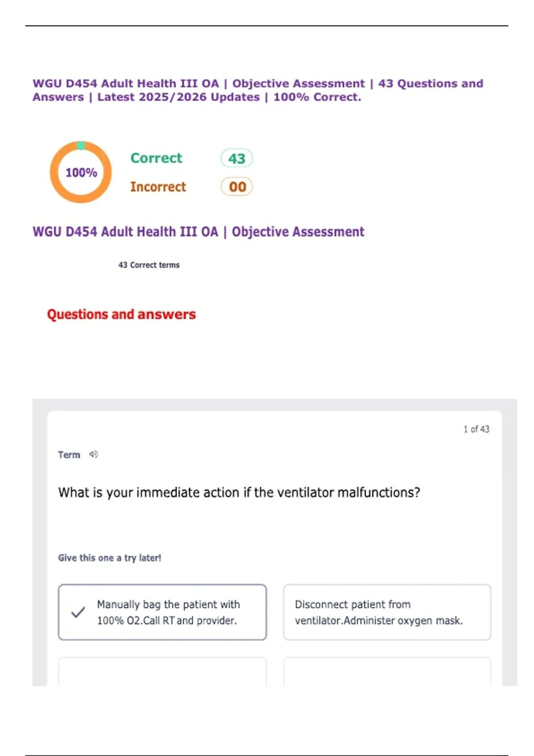Select answer 'Manually bag the patient with 100% O2'
Screen dimensions: 534x756
click(162, 612)
